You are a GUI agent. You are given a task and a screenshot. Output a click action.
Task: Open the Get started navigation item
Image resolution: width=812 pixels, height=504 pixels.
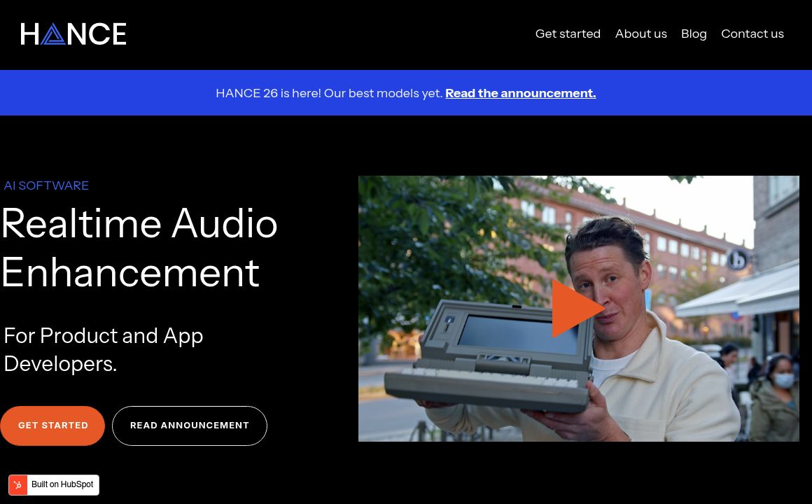tap(568, 34)
